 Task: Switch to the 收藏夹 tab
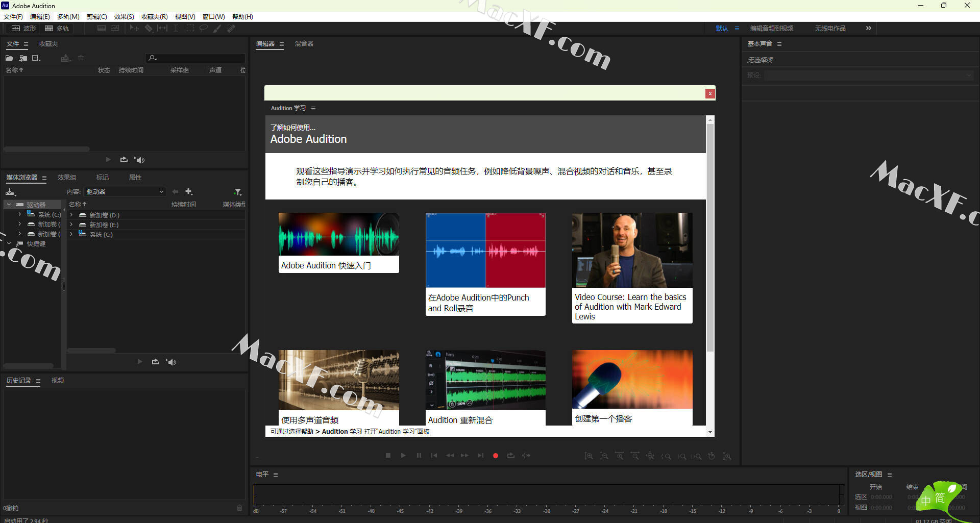(48, 44)
